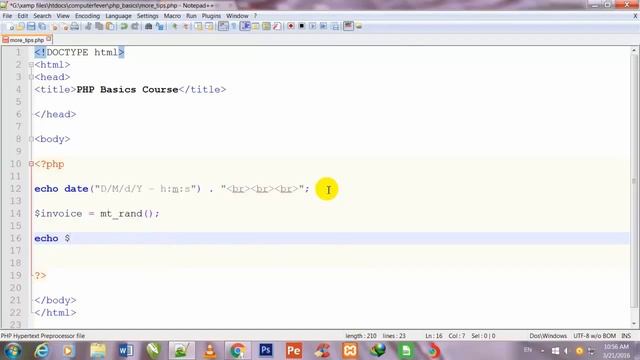
Task: Click the Cut toolbar icon
Action: [88, 27]
